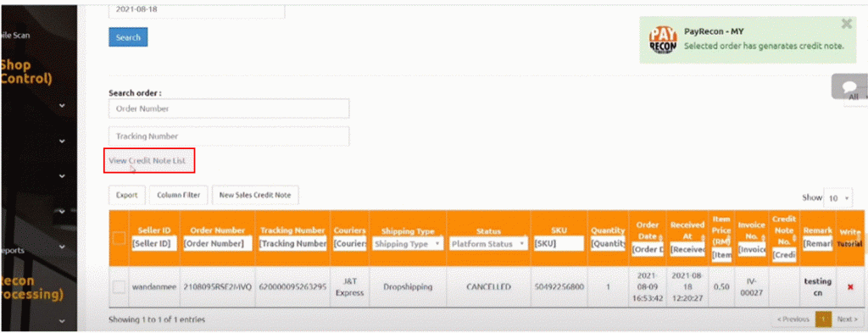Click the Dropshipping cell
This screenshot has width=868, height=333.
[x=407, y=287]
